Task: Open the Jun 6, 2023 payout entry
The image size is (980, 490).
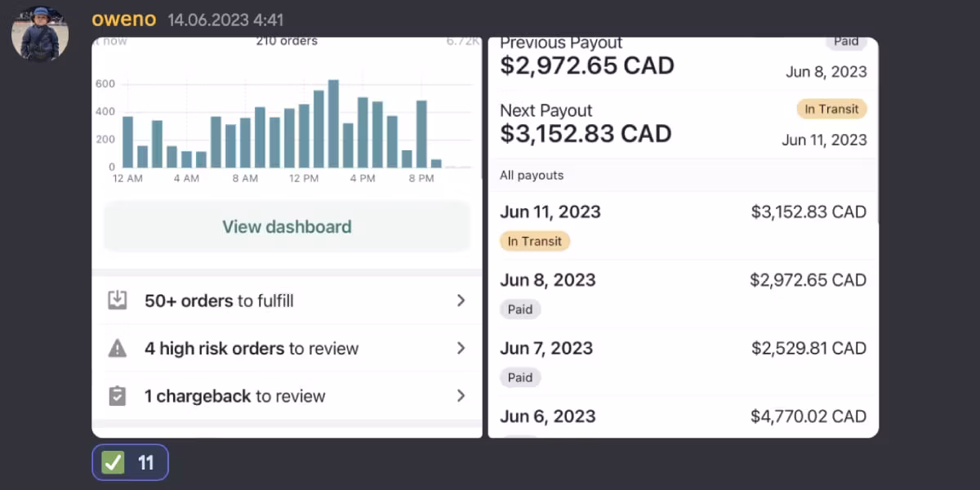Action: (x=682, y=416)
